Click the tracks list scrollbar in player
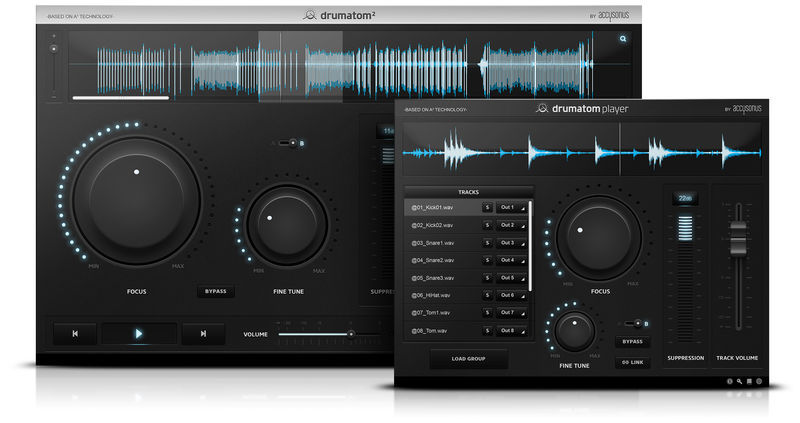Viewport: 800px width, 423px height. click(531, 246)
